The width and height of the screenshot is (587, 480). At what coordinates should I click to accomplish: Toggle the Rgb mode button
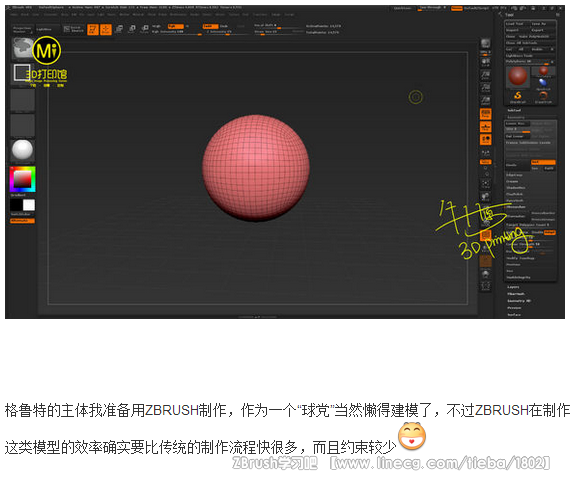[x=176, y=26]
